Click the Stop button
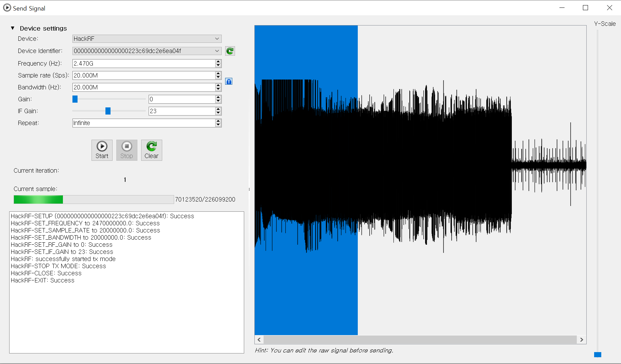The image size is (621, 364). pyautogui.click(x=127, y=150)
